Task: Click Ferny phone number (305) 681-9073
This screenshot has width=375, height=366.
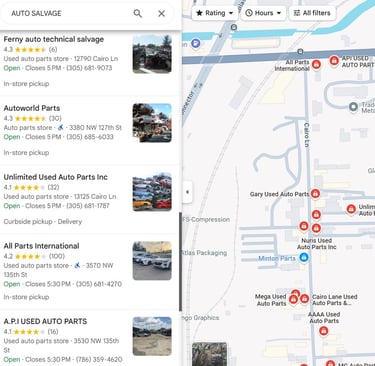Action: pos(89,68)
